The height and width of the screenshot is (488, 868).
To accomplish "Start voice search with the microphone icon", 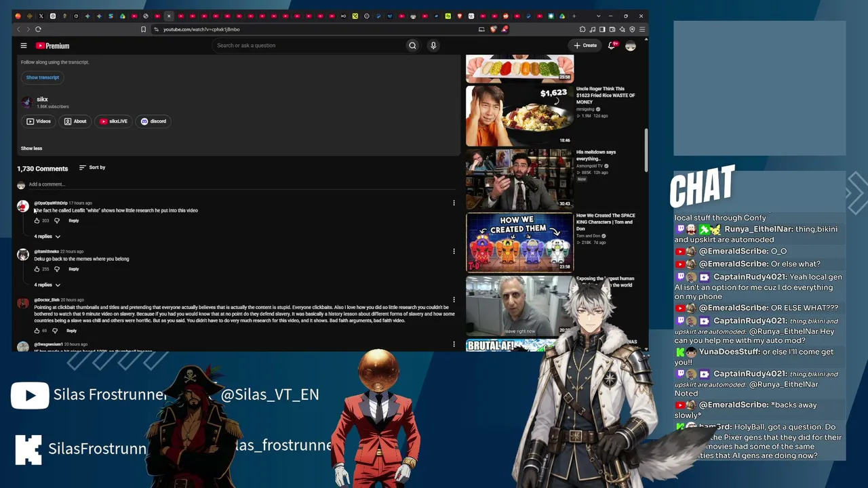I will (433, 45).
